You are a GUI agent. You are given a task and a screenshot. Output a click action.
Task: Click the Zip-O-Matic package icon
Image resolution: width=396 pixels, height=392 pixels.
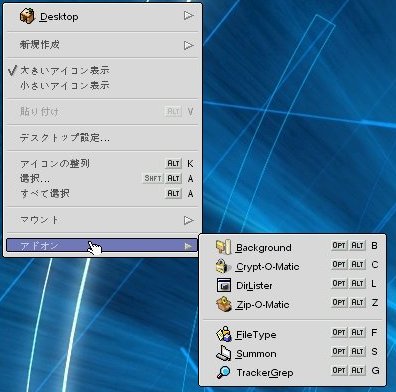pyautogui.click(x=223, y=304)
